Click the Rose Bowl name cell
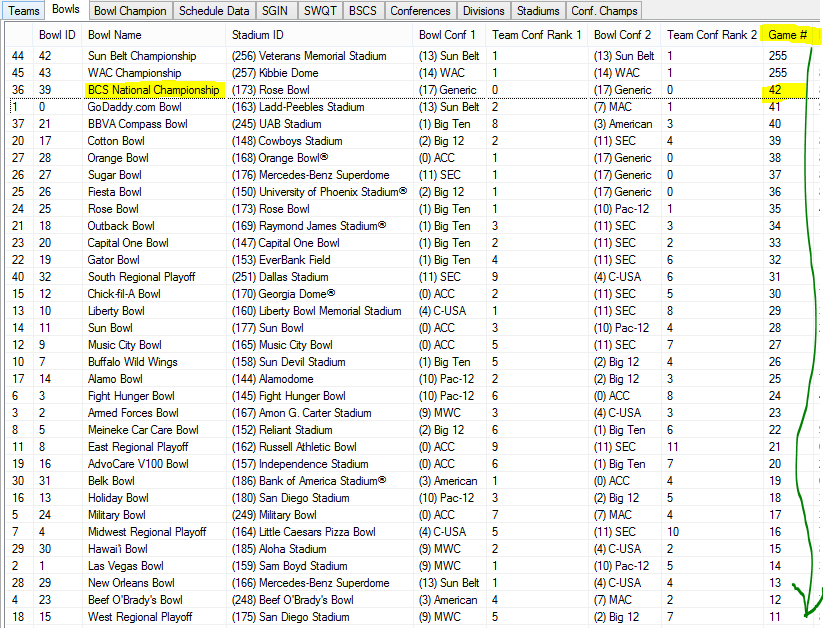This screenshot has height=628, width=823. point(115,209)
